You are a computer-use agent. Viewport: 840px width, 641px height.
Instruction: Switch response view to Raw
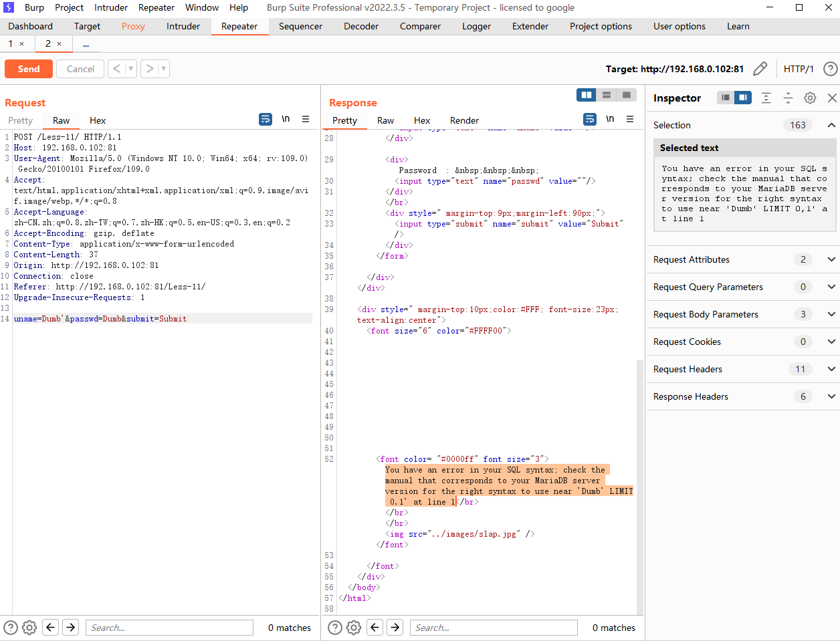pos(385,120)
